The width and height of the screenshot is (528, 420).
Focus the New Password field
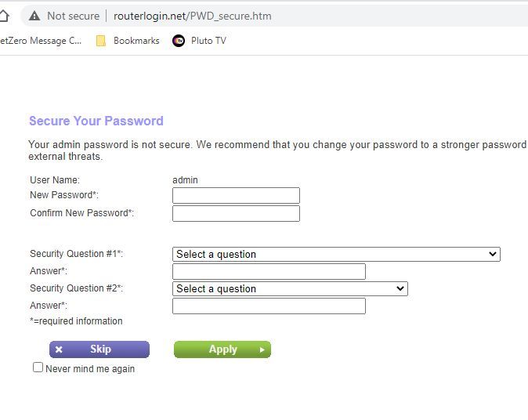click(236, 196)
